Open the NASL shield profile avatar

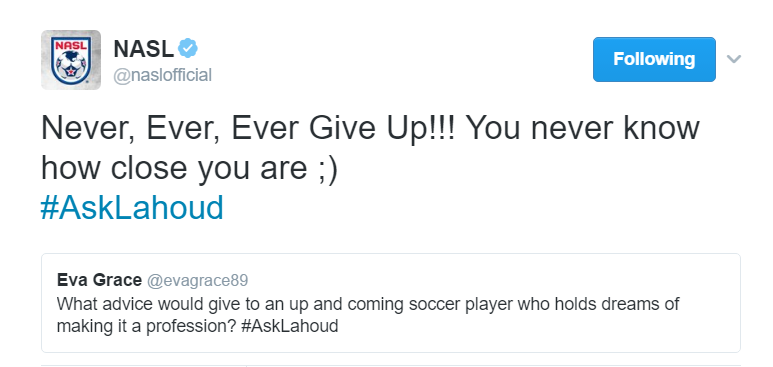click(71, 60)
